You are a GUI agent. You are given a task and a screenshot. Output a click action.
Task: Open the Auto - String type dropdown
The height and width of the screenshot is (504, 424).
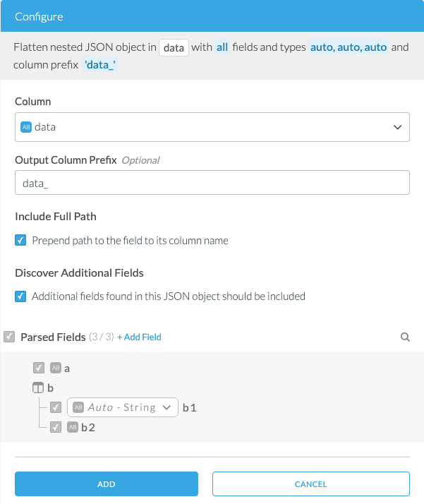click(166, 407)
